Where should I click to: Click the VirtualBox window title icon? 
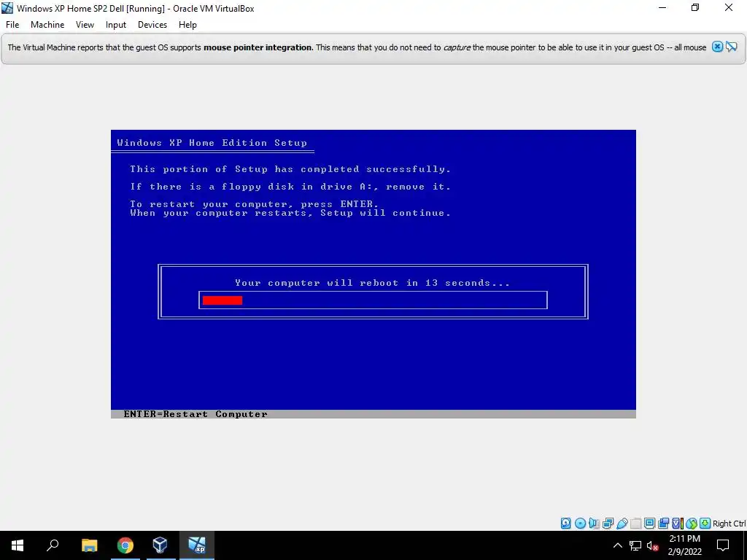coord(7,8)
